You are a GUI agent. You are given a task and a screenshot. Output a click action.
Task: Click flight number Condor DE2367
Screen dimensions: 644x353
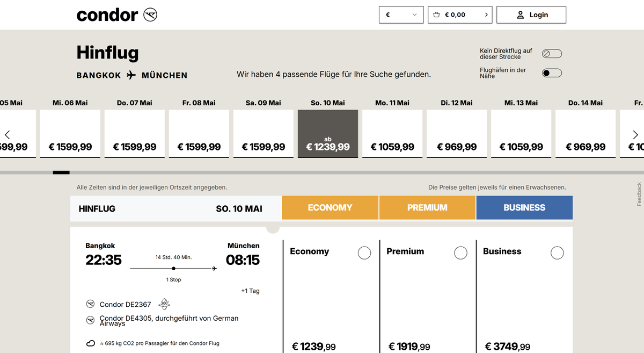126,305
